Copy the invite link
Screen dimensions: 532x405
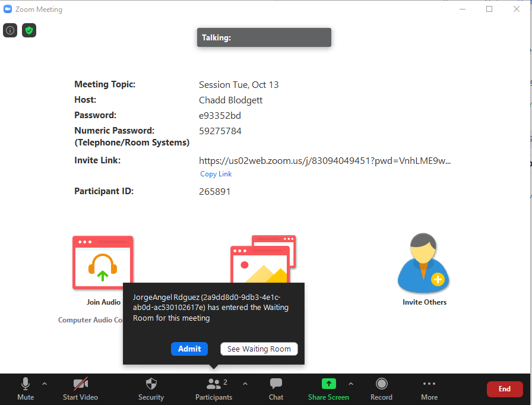pyautogui.click(x=216, y=174)
